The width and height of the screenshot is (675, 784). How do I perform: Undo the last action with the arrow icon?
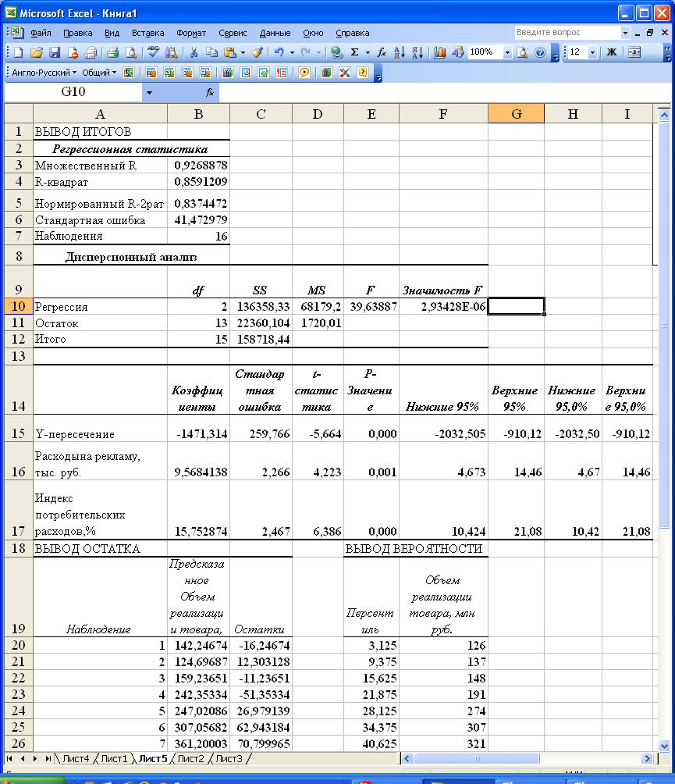pos(279,52)
